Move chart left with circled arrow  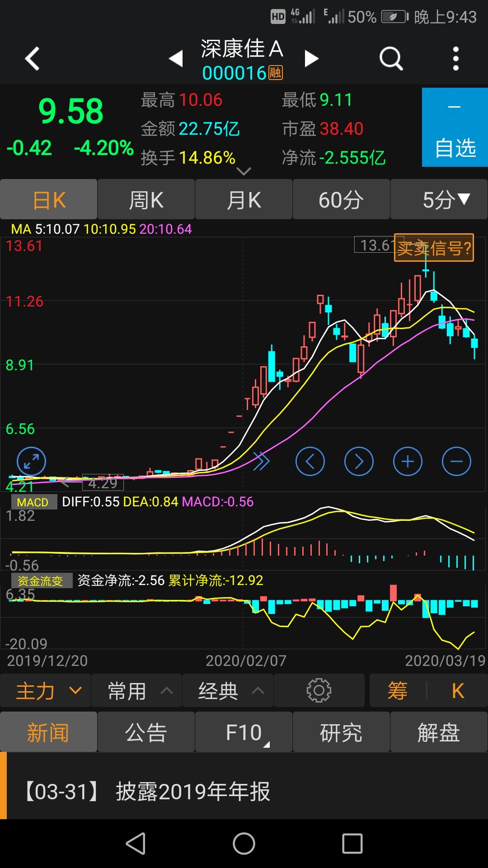310,462
